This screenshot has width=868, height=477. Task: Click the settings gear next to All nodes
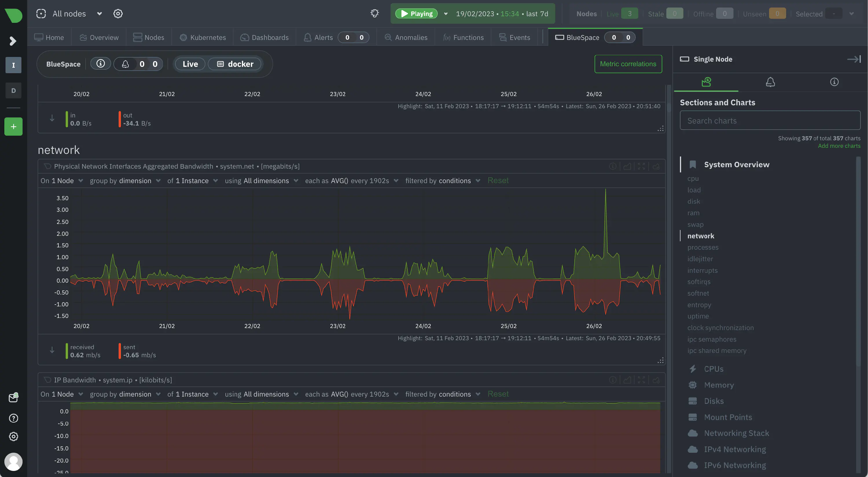coord(117,14)
